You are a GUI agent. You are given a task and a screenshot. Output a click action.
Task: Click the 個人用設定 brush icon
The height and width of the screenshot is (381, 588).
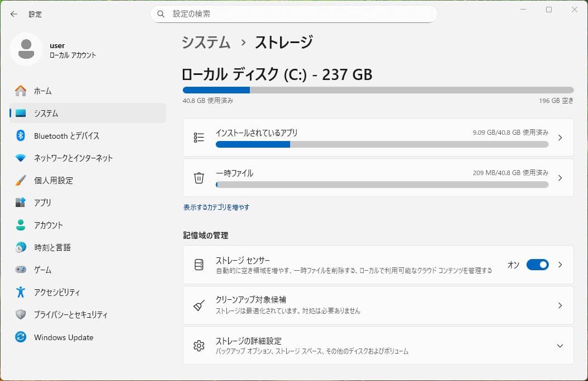21,180
